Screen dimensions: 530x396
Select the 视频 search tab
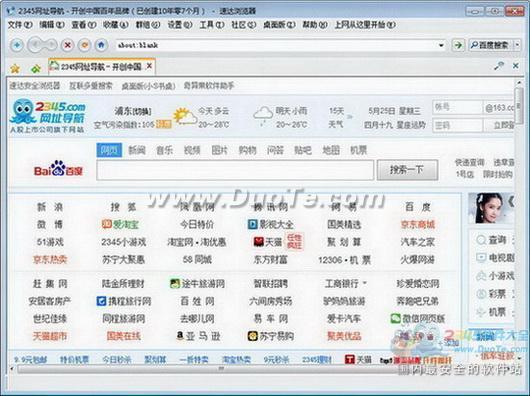[192, 150]
